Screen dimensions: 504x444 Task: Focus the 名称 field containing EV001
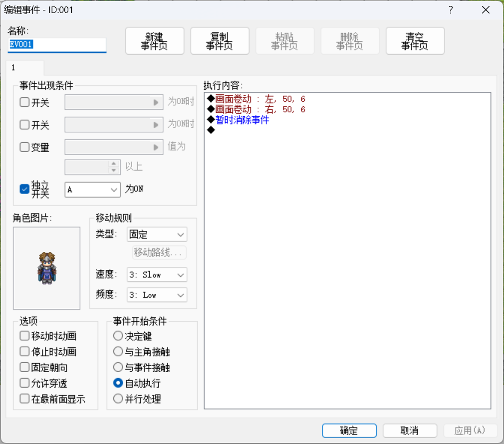pos(57,45)
